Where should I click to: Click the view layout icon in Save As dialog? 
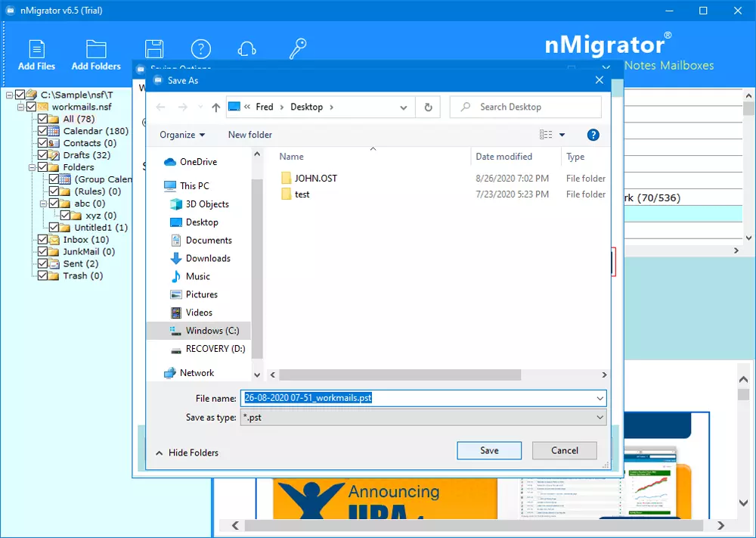pos(546,135)
